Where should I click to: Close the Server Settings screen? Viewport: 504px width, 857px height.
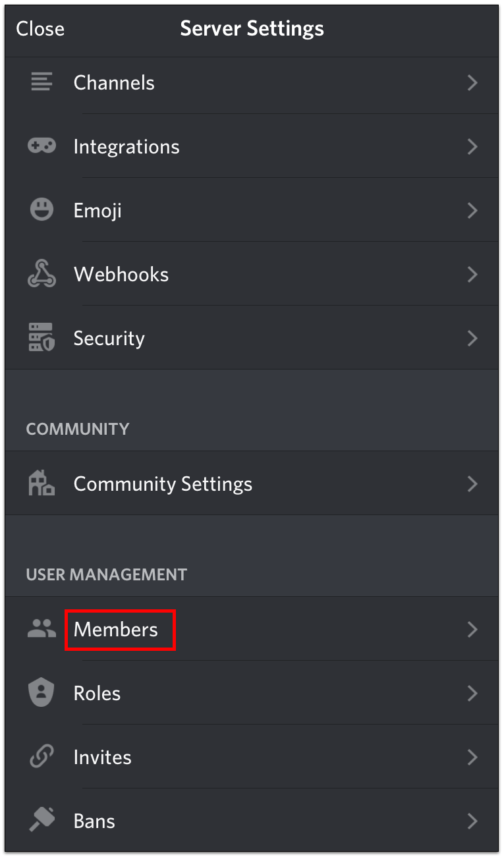pyautogui.click(x=40, y=29)
